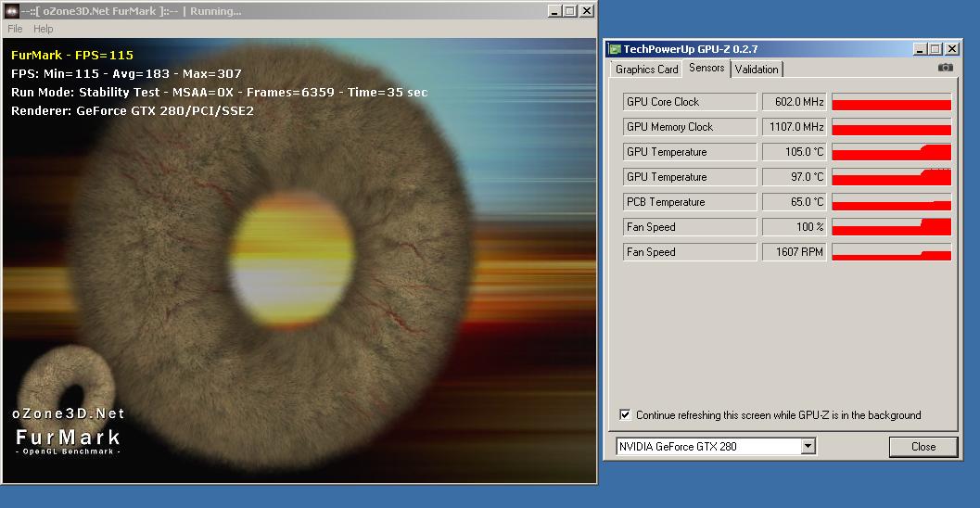Click the 1607 RPM fan speed value
This screenshot has width=980, height=508.
(795, 252)
